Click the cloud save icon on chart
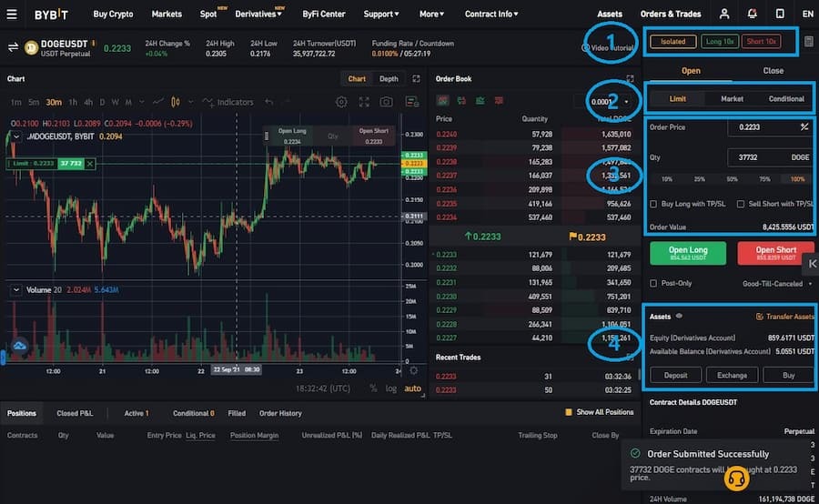This screenshot has width=819, height=504. click(x=19, y=346)
